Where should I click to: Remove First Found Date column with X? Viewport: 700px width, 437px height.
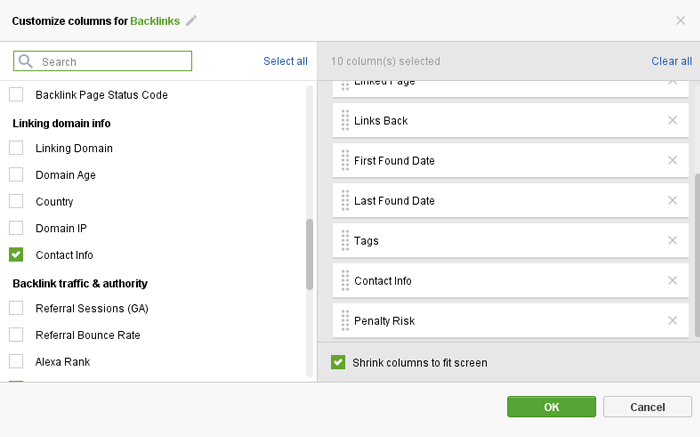[672, 160]
